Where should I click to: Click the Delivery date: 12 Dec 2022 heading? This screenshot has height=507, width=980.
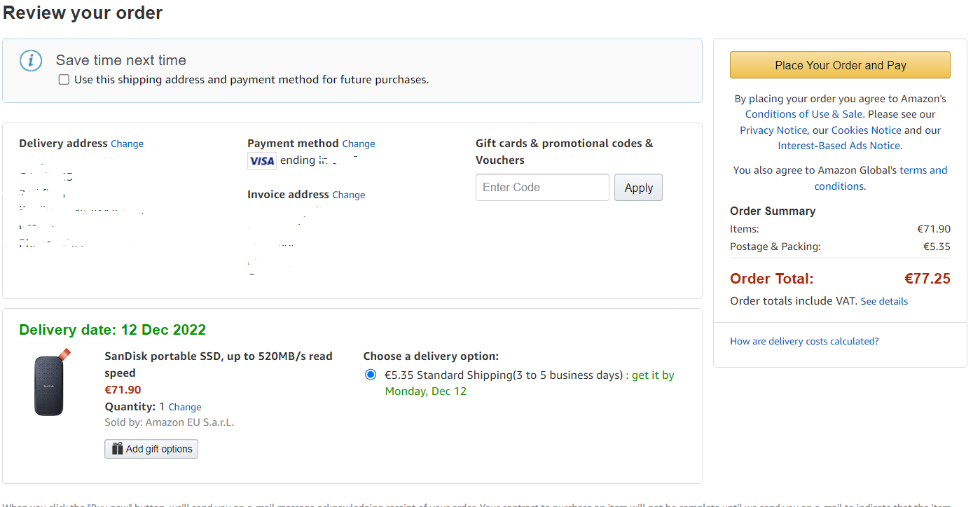[x=112, y=330]
